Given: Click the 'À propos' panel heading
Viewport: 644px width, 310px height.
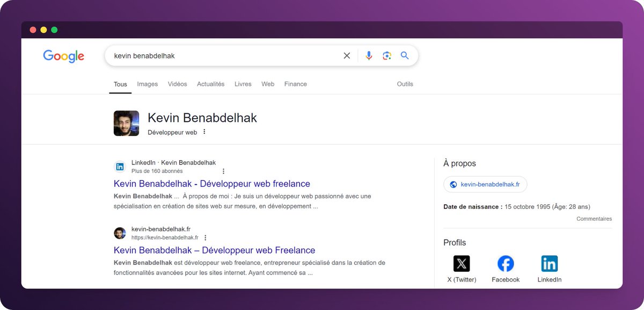Looking at the screenshot, I should 460,163.
